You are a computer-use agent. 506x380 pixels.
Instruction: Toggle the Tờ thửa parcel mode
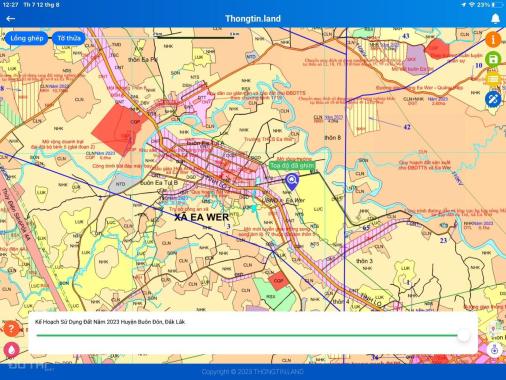coord(69,38)
